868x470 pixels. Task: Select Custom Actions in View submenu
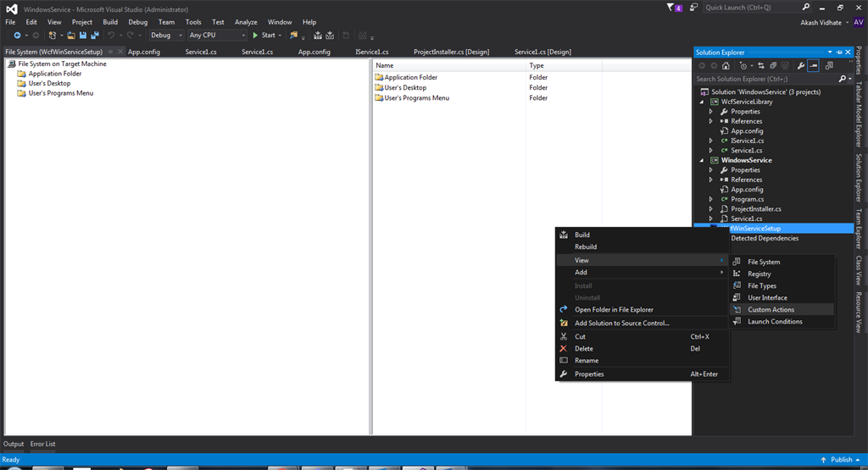click(x=782, y=310)
